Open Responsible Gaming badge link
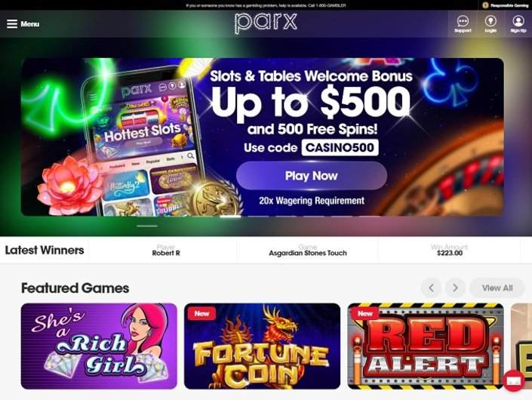 (x=505, y=5)
